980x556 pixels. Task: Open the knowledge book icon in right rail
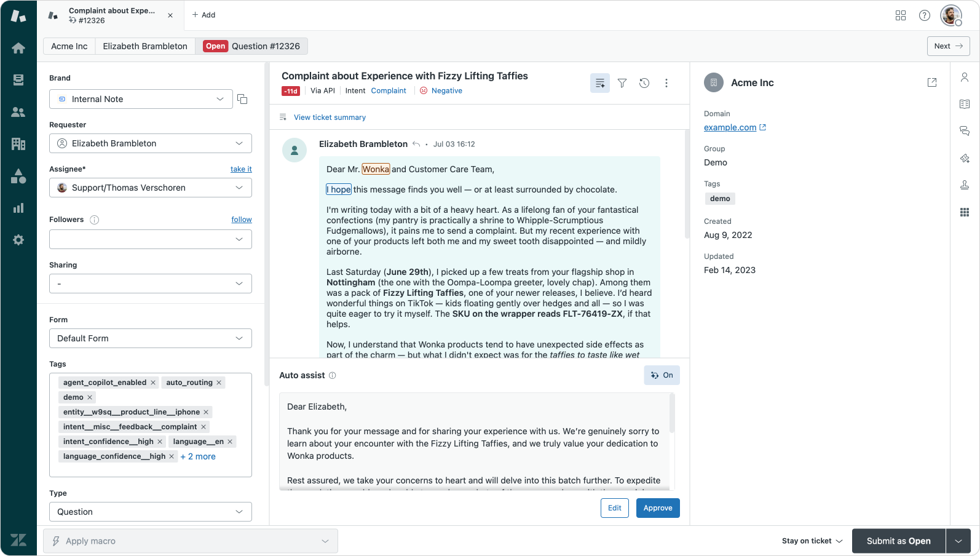pos(965,104)
